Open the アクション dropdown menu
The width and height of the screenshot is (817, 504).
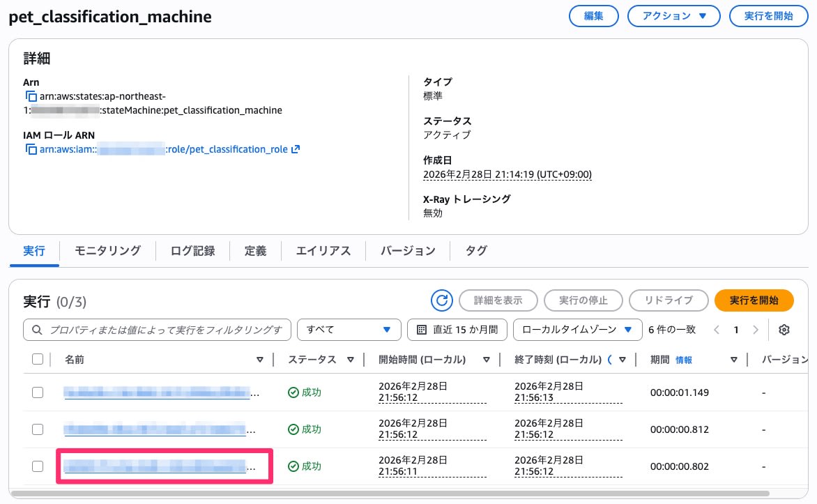click(x=673, y=16)
